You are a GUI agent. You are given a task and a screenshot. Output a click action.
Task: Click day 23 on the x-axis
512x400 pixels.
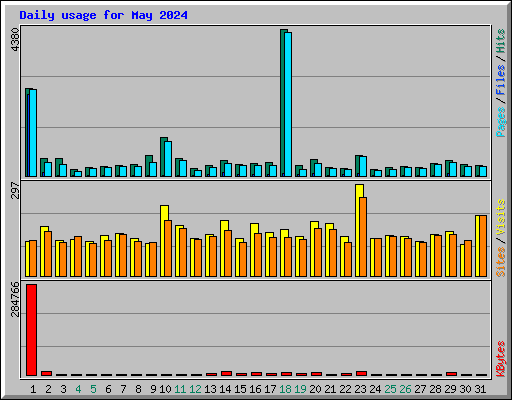click(x=360, y=389)
